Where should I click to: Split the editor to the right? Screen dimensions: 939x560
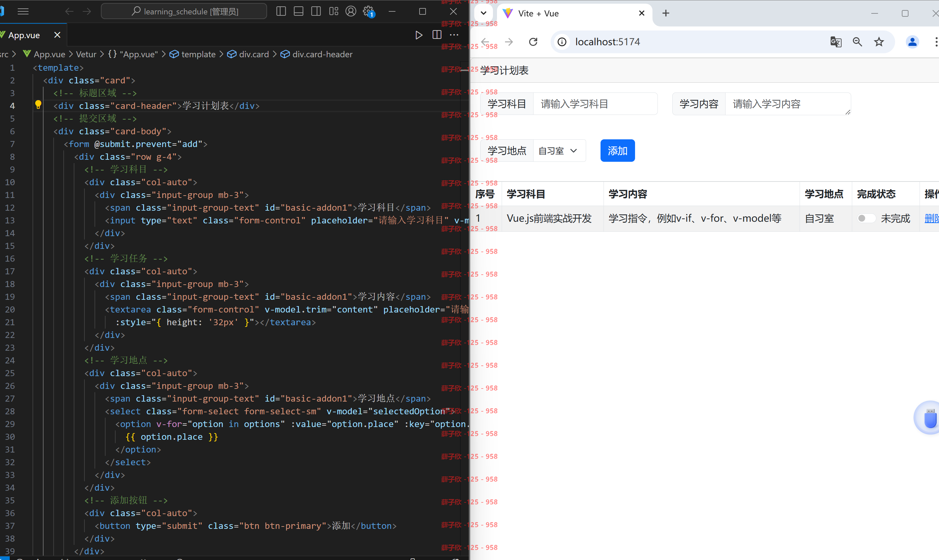coord(437,35)
